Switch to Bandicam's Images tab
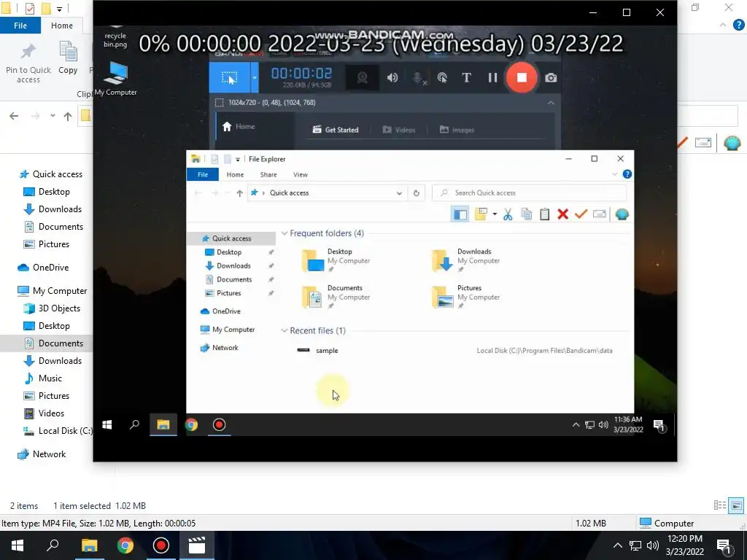 point(457,130)
